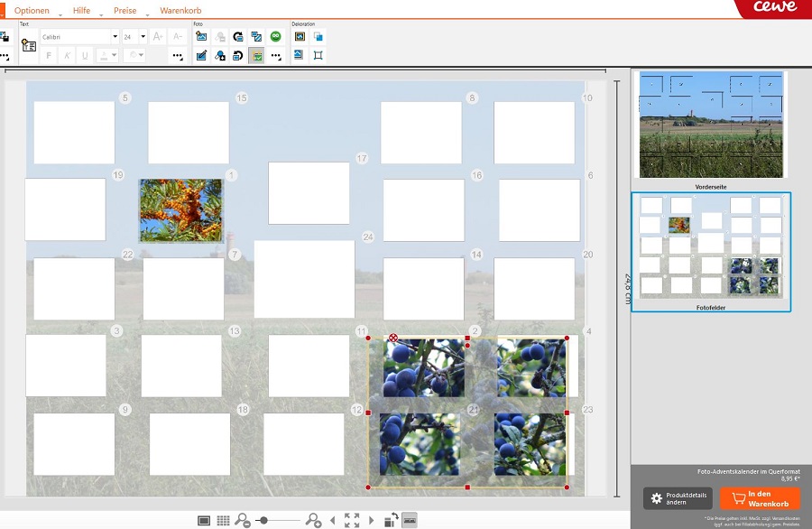Open the Preise menu

pos(125,11)
